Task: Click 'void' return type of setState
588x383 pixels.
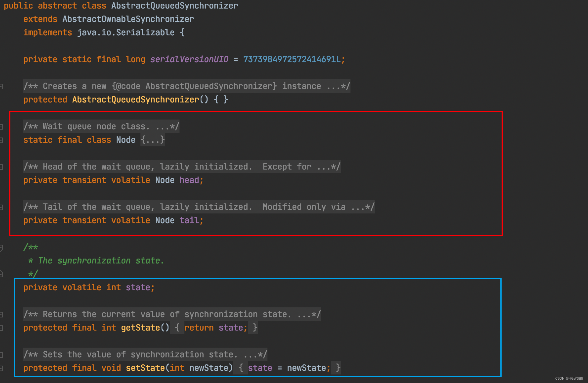Action: [111, 368]
